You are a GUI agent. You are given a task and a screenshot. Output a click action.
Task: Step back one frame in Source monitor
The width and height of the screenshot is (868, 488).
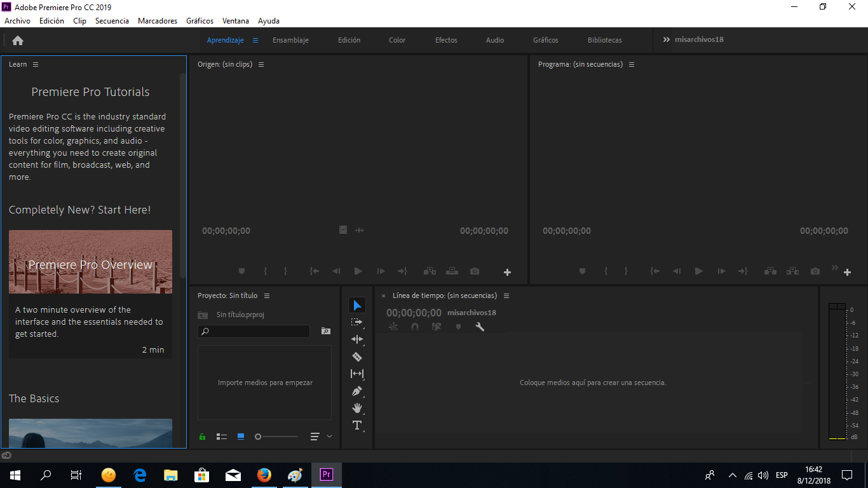[x=336, y=271]
